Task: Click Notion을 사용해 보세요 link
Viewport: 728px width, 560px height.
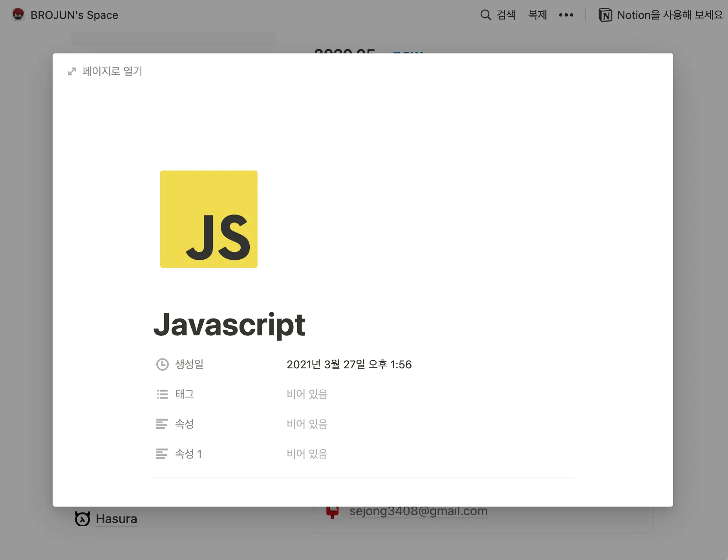Action: click(x=670, y=15)
